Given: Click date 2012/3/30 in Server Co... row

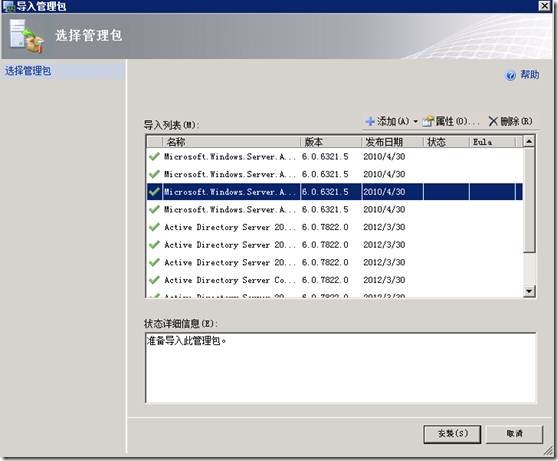Looking at the screenshot, I should pyautogui.click(x=384, y=280).
